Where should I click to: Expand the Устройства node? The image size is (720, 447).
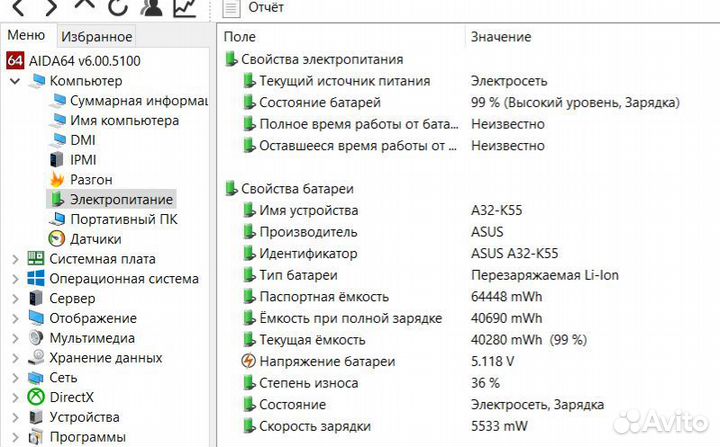tap(15, 417)
